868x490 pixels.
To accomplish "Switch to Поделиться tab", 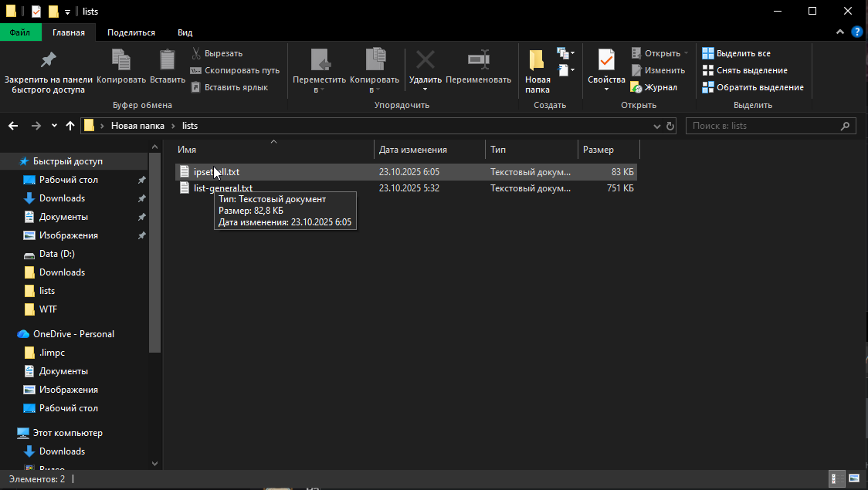I will point(131,32).
